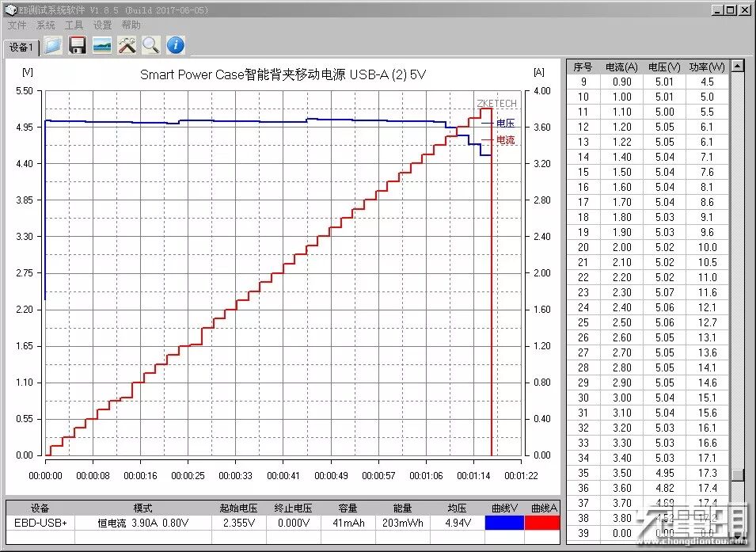Click time axis label 00:00:41
The height and width of the screenshot is (552, 756).
[x=283, y=476]
